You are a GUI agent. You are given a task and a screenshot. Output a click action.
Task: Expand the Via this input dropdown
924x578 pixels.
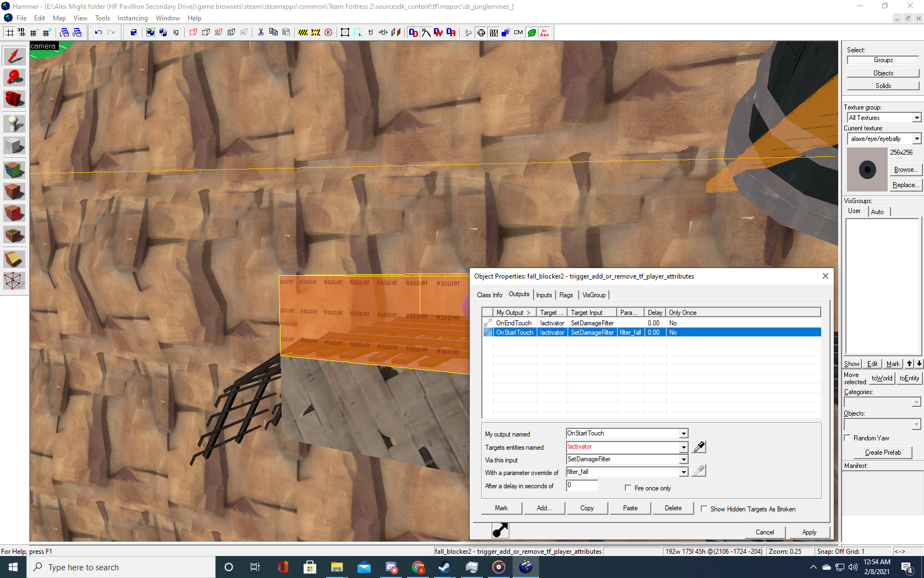tap(684, 460)
